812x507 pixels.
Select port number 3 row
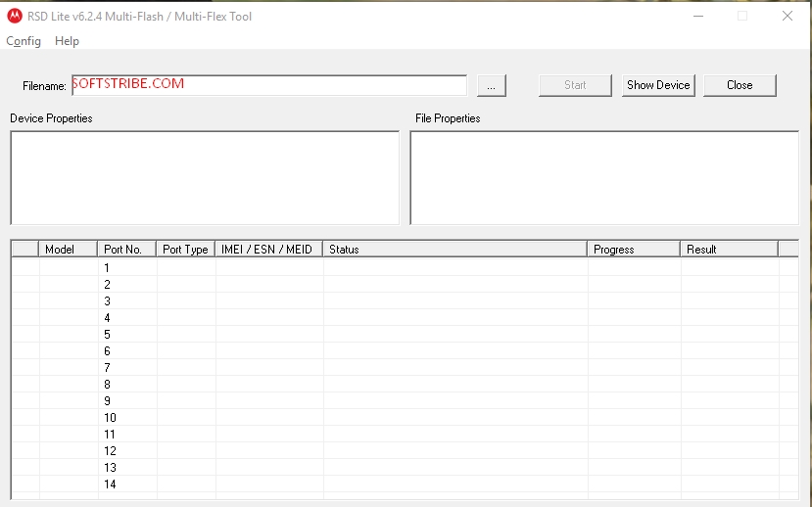[405, 300]
